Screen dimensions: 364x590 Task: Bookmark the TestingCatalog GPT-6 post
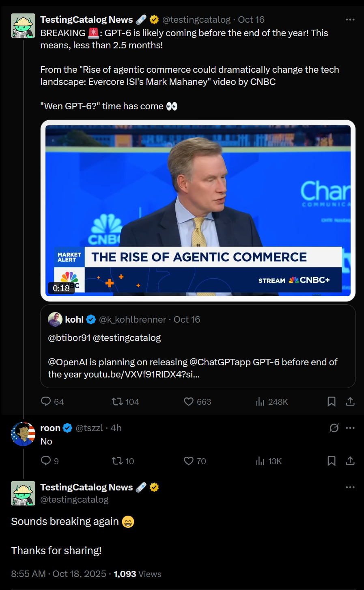pyautogui.click(x=332, y=401)
